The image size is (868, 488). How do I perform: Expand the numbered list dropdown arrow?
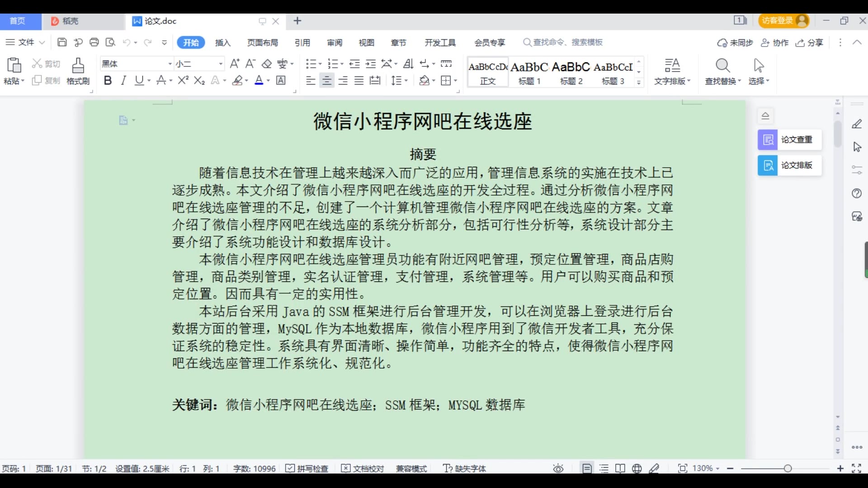coord(342,64)
